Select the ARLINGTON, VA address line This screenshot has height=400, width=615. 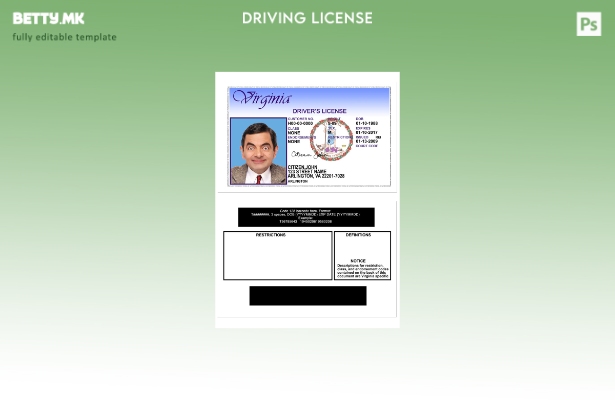(x=316, y=176)
